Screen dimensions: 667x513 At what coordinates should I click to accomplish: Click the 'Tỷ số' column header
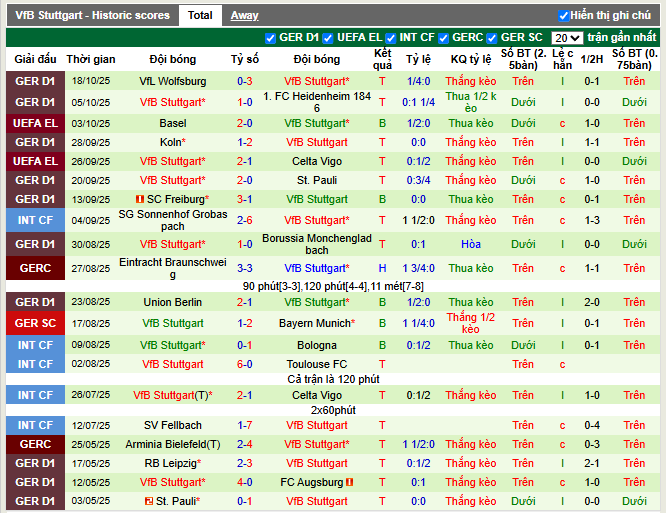point(244,59)
